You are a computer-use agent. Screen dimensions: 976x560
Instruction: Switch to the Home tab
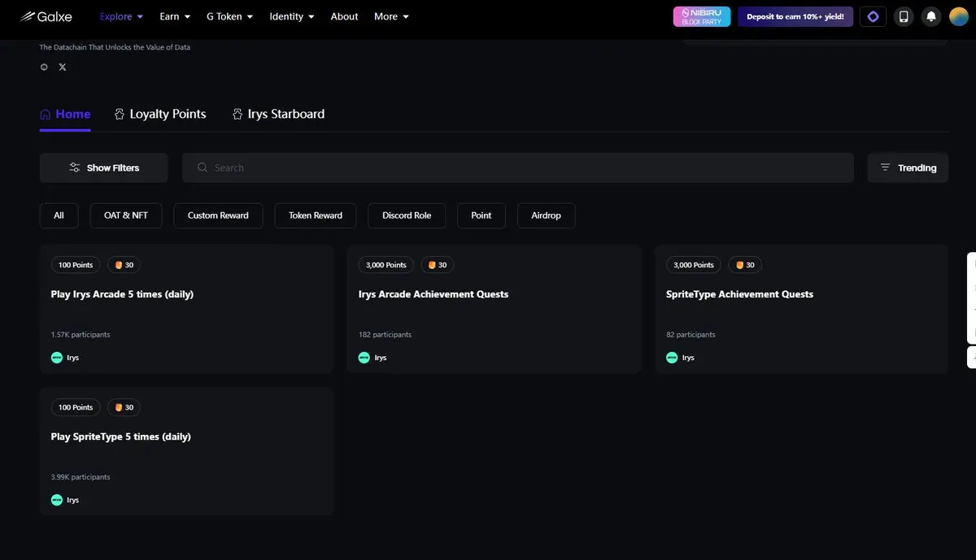(65, 114)
